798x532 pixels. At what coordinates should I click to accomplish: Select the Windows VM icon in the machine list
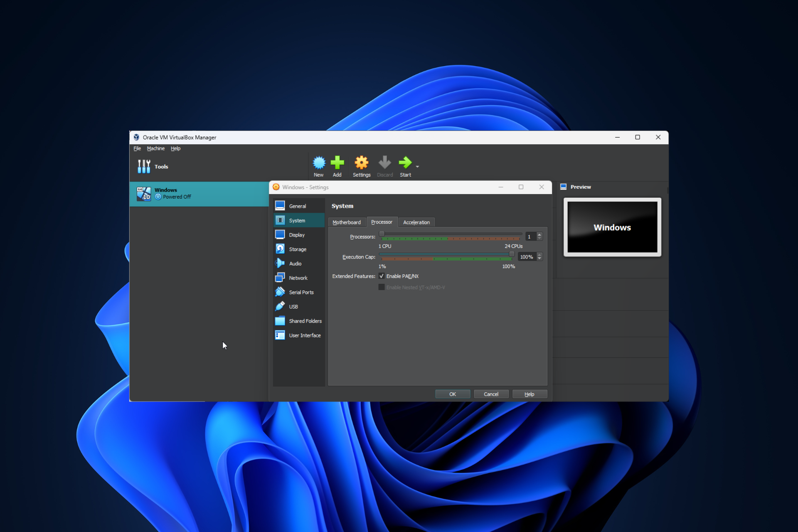tap(144, 193)
